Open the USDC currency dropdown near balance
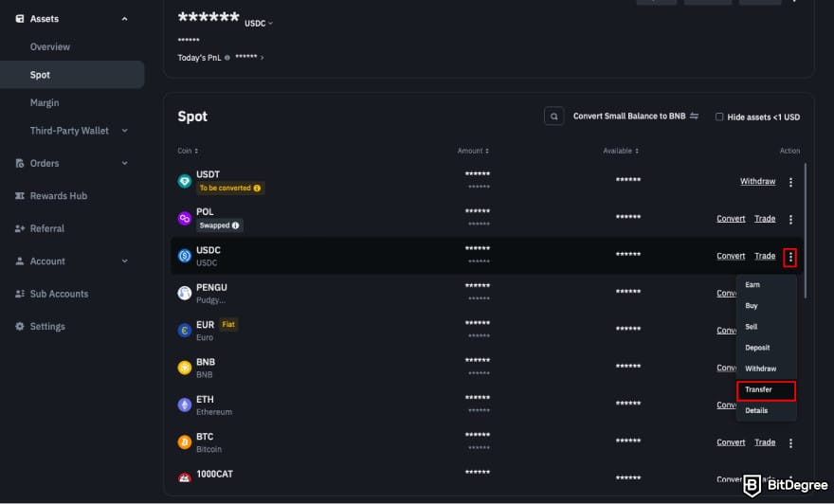Viewport: 834px width, 504px height. point(259,24)
